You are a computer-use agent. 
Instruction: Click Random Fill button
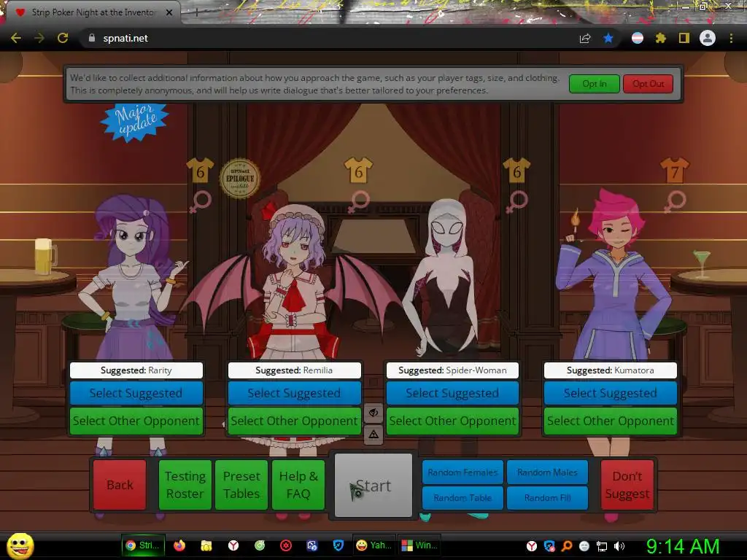tap(547, 497)
